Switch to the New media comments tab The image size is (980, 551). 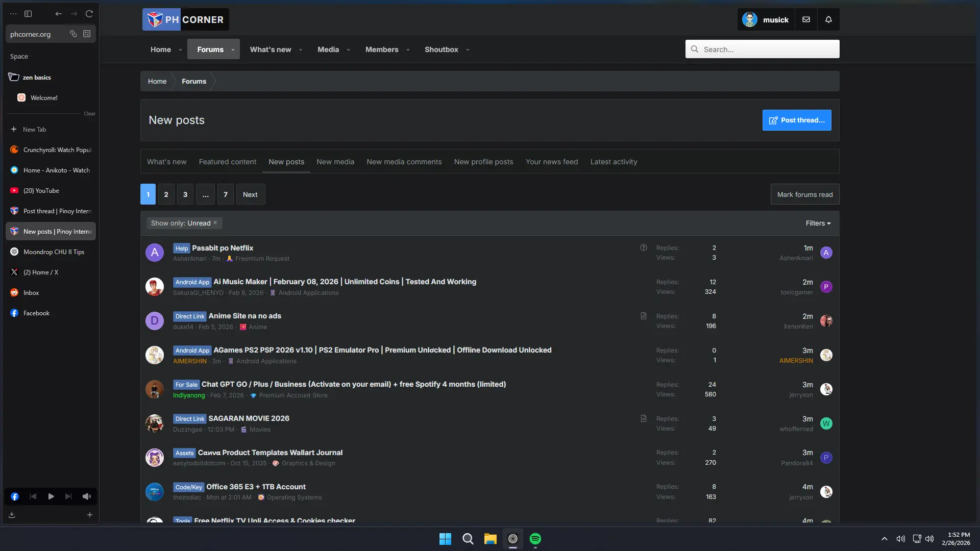404,162
